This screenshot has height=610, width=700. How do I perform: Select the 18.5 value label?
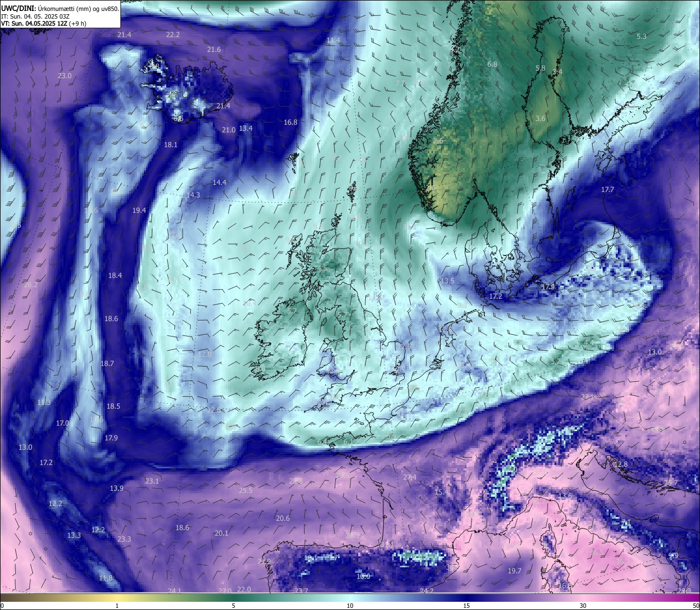coord(113,406)
